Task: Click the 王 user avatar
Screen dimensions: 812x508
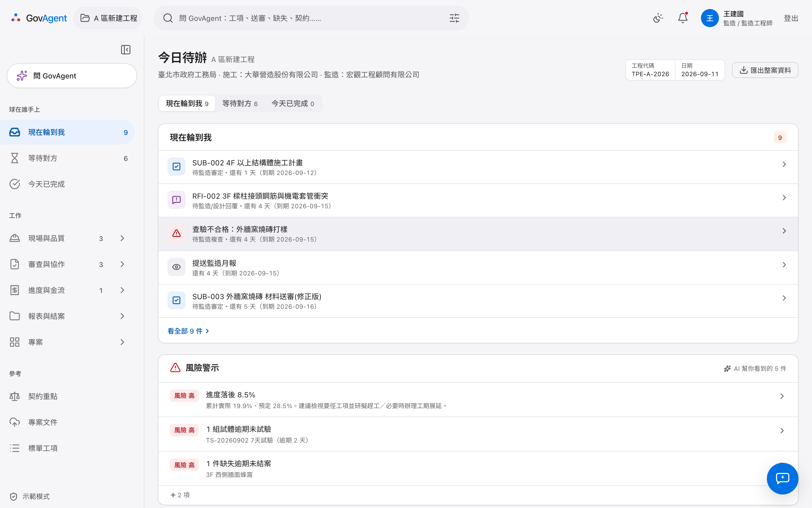Action: click(710, 18)
